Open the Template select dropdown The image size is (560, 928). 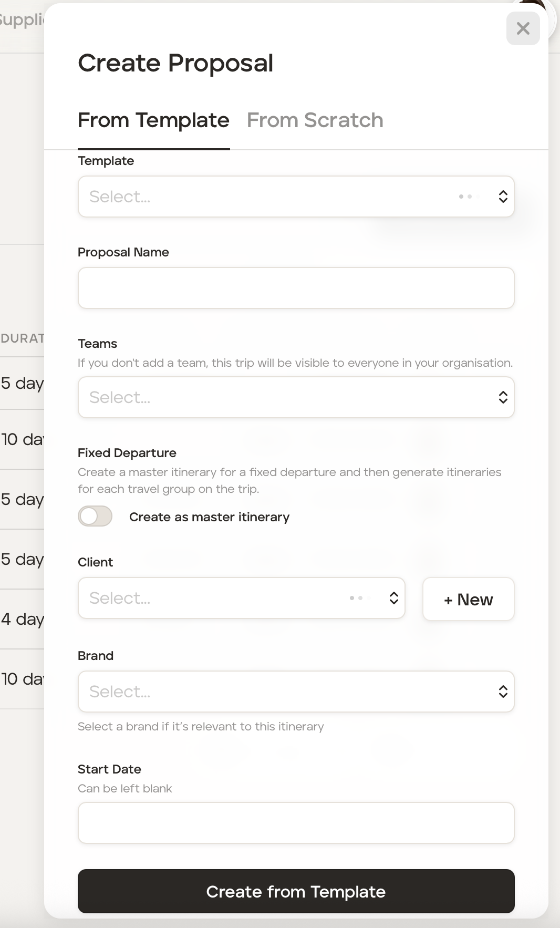coord(263,197)
